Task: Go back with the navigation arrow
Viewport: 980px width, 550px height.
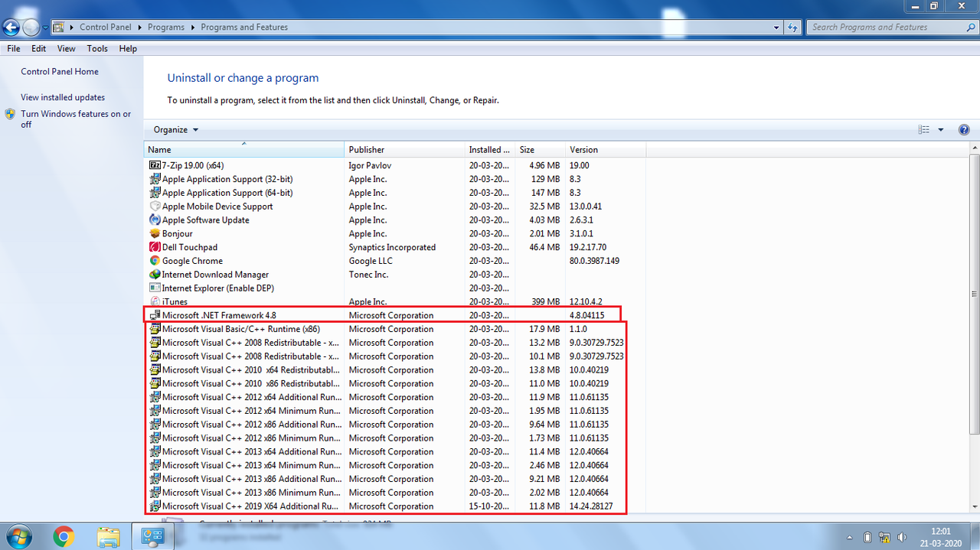Action: click(x=11, y=28)
